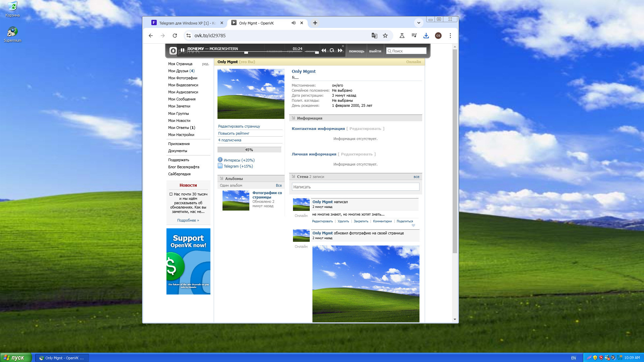Bookmark this page with the star icon
This screenshot has height=362, width=644.
[x=385, y=36]
